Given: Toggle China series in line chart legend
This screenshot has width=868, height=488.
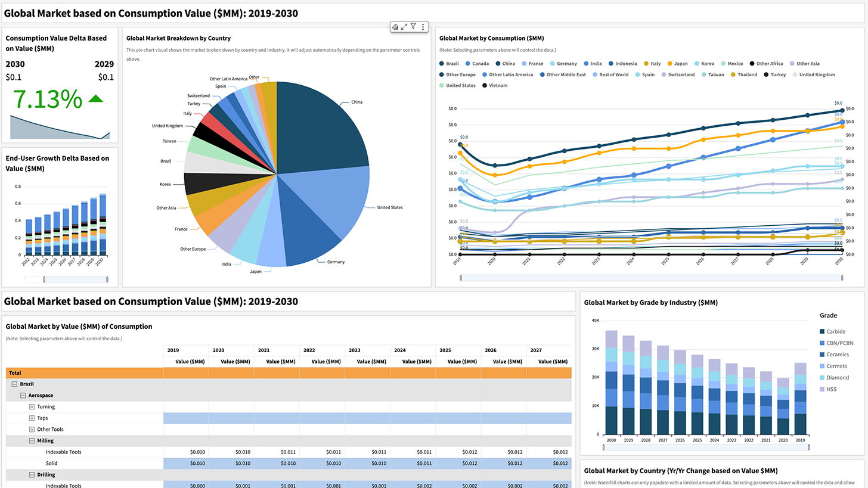Looking at the screenshot, I should click(x=504, y=64).
